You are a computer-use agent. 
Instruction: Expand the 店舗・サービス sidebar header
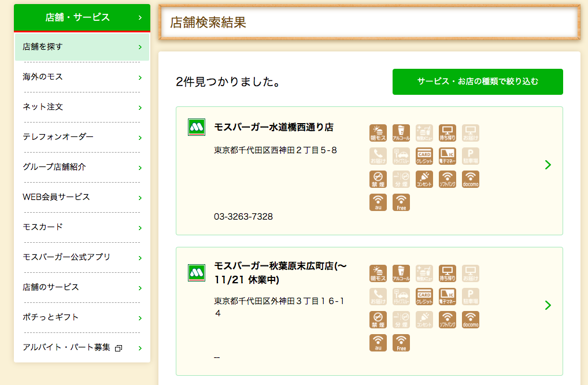coord(82,17)
